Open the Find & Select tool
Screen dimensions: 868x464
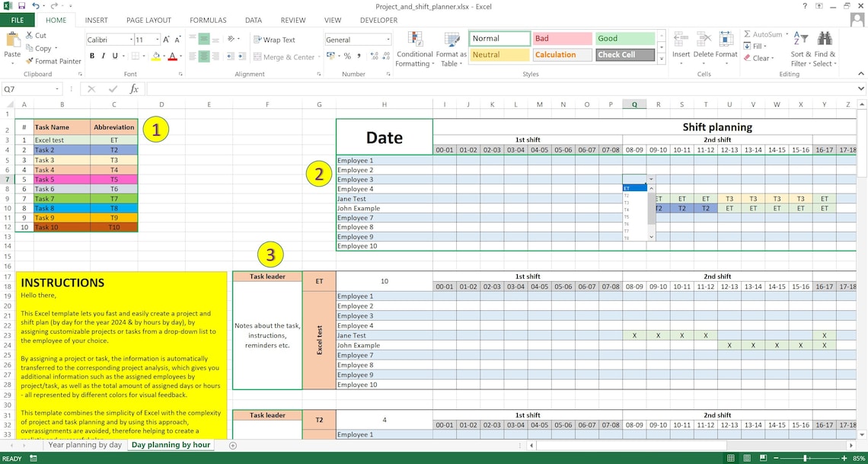click(825, 48)
